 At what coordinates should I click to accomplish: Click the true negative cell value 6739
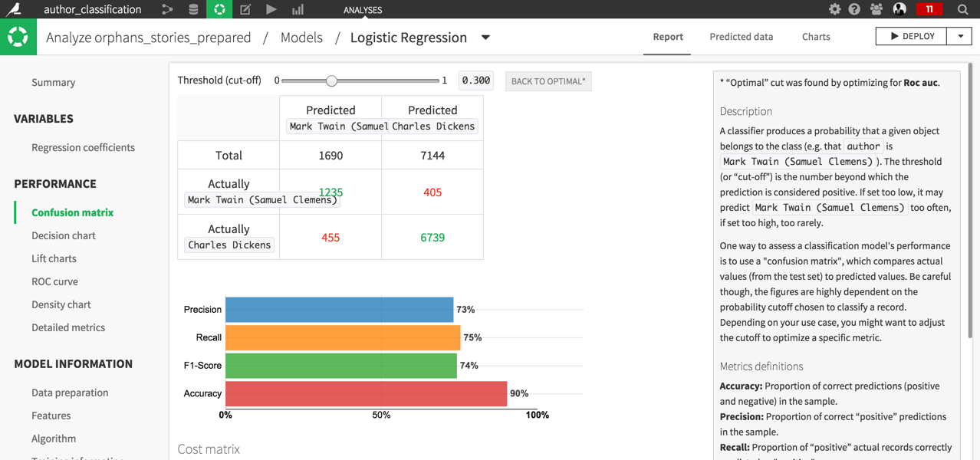coord(432,238)
